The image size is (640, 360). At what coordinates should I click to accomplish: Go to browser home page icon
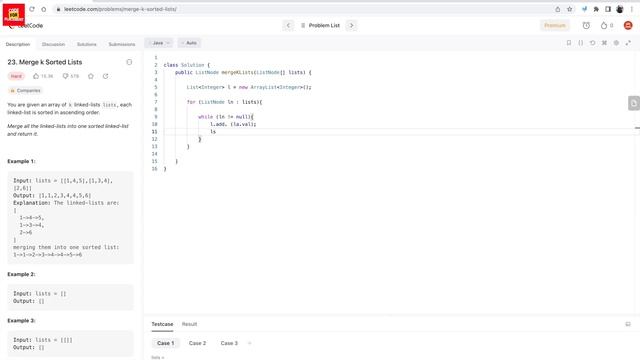point(44,9)
